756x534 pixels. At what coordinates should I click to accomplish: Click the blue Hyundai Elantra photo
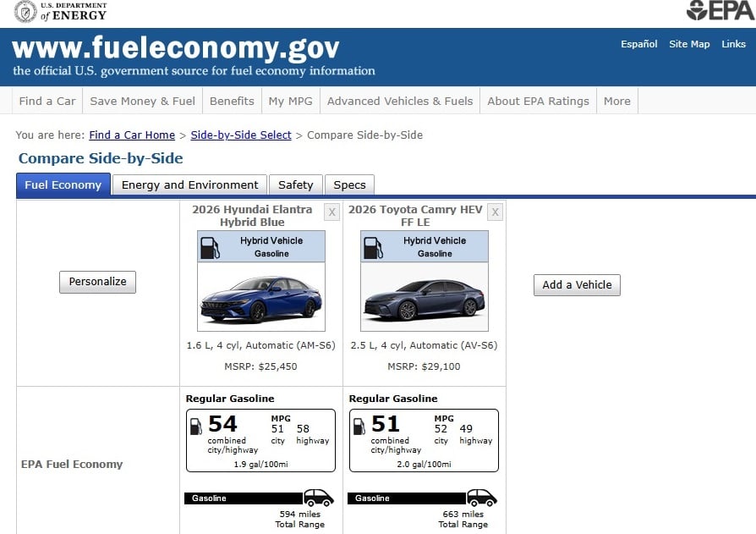(261, 297)
